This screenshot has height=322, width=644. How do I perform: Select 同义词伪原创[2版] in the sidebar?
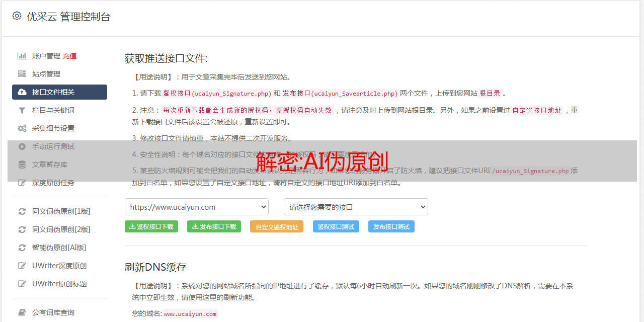coord(61,229)
